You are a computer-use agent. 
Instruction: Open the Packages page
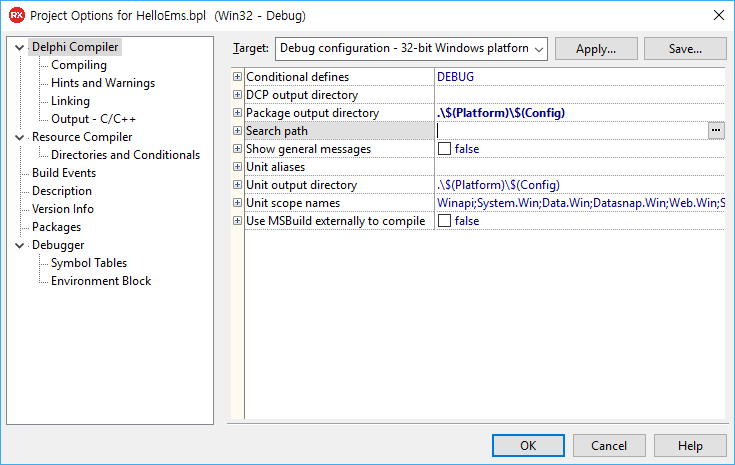click(56, 227)
